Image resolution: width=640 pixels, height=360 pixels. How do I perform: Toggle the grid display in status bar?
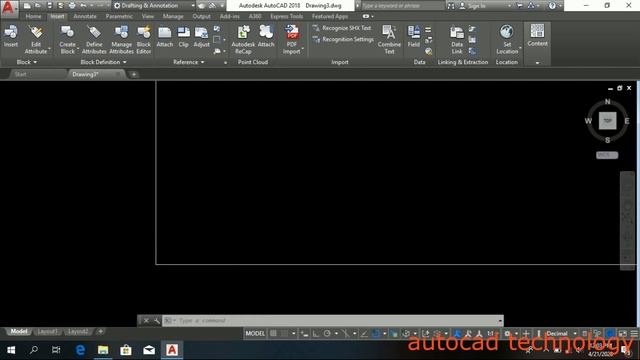coord(273,333)
